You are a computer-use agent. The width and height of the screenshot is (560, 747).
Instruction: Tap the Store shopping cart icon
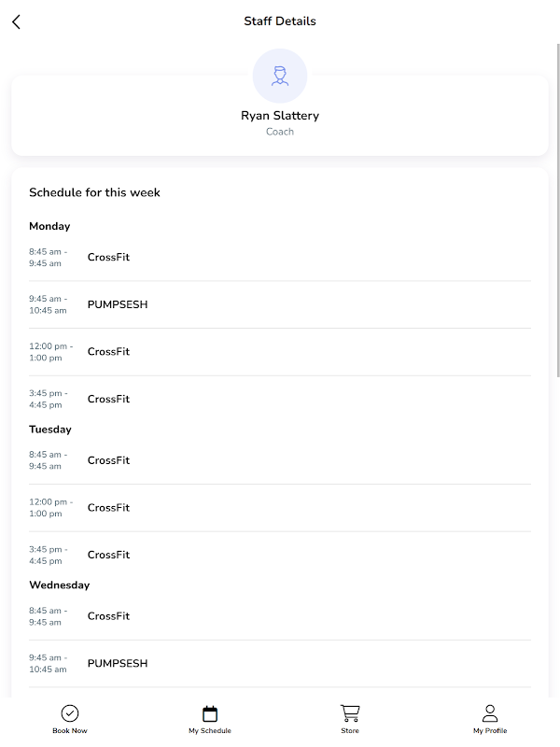pos(350,713)
